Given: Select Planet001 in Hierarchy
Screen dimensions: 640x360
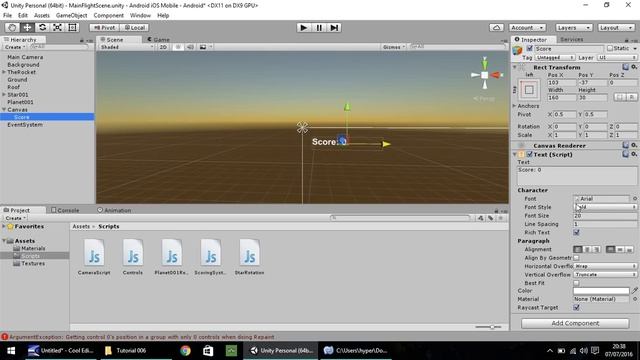Looking at the screenshot, I should (20, 102).
